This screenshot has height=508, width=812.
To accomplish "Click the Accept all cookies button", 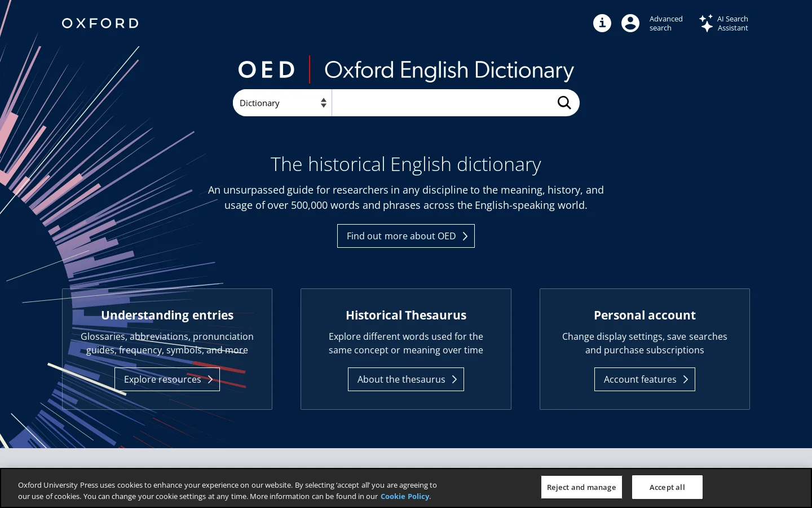I will [667, 487].
